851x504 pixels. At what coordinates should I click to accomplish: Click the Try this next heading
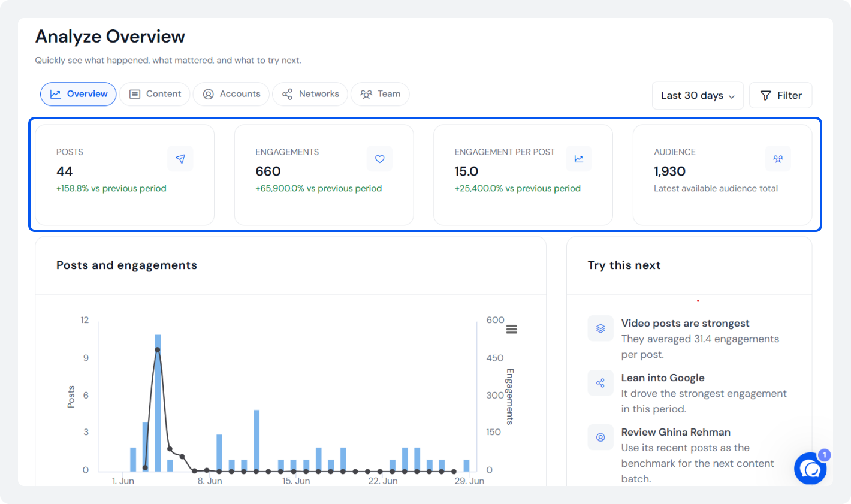coord(624,265)
